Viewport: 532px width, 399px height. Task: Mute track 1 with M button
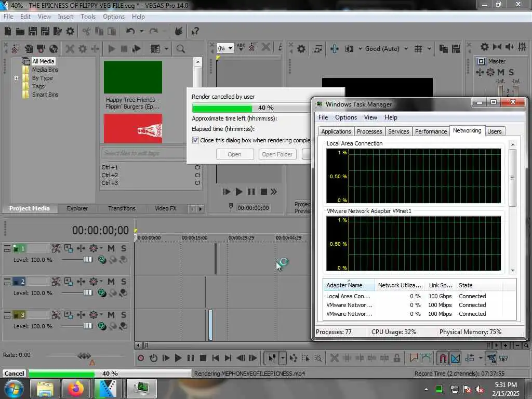(111, 248)
